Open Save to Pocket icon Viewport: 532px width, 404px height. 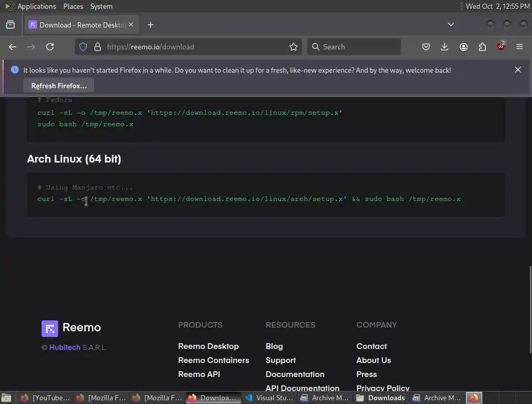(x=426, y=47)
